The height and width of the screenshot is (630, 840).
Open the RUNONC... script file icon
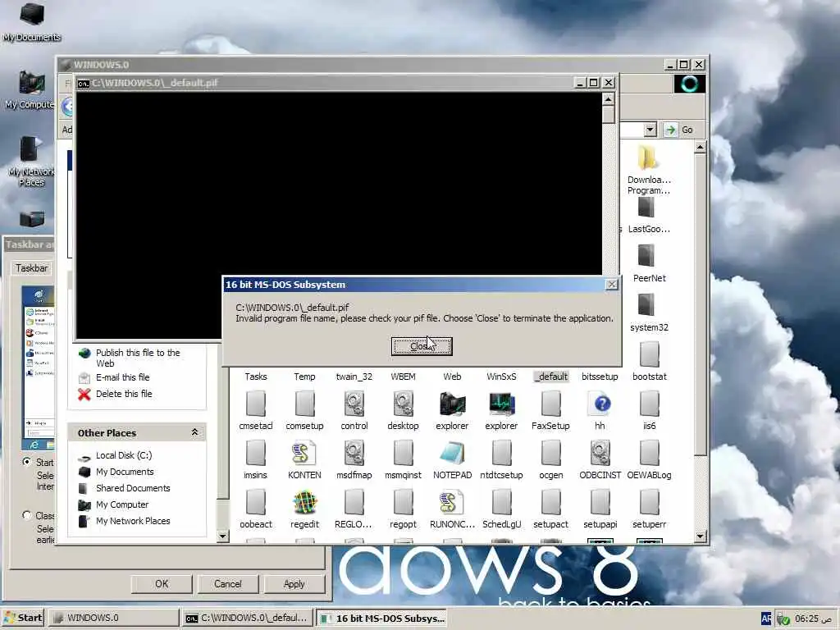(452, 503)
